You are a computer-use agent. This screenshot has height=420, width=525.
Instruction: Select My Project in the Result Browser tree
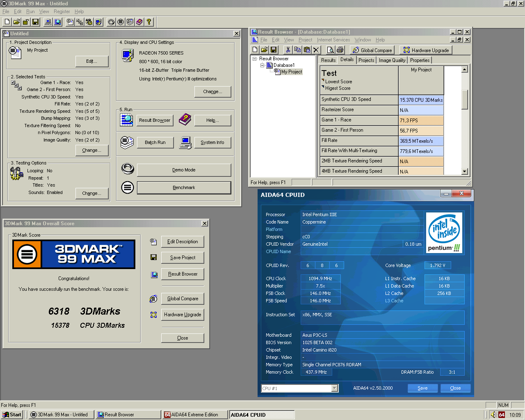(292, 72)
